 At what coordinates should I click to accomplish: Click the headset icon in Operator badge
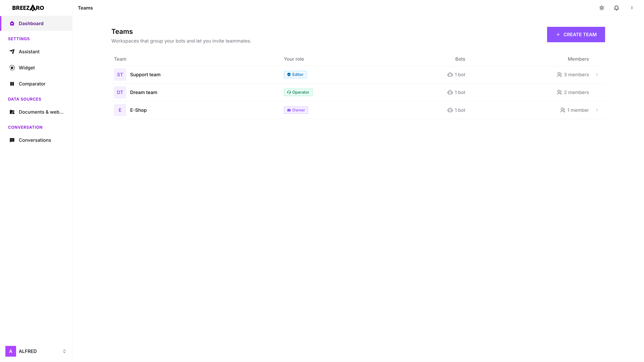click(289, 93)
